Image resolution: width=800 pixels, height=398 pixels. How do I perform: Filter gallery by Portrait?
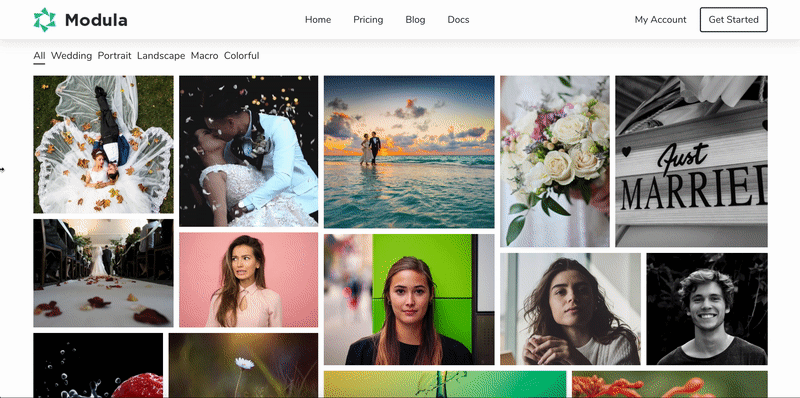coord(114,56)
